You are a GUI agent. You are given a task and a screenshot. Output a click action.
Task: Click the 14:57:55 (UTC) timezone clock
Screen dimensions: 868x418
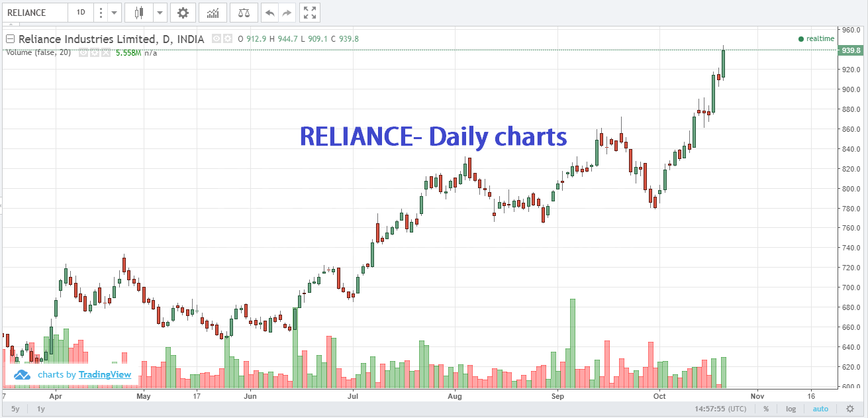(719, 409)
